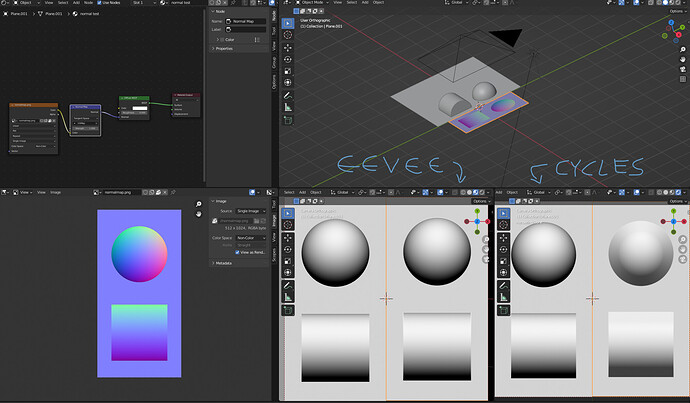690x403 pixels.
Task: Switch to the Scopes tab in image editor sidebar
Action: coord(274,255)
